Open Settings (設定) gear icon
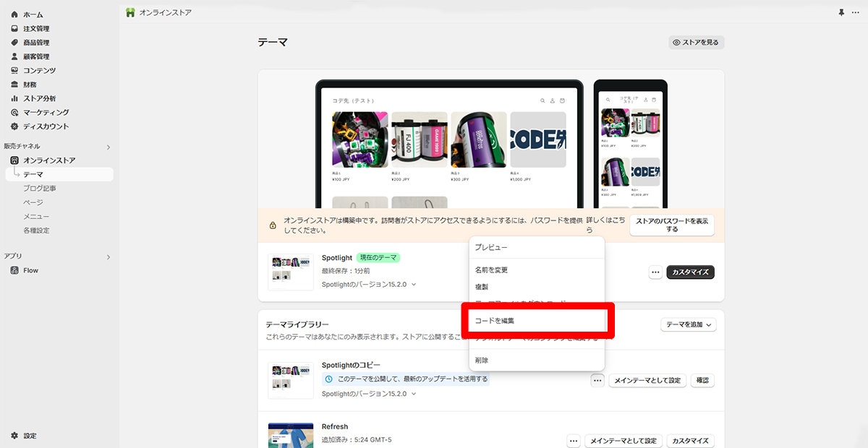The height and width of the screenshot is (448, 868). pyautogui.click(x=14, y=436)
